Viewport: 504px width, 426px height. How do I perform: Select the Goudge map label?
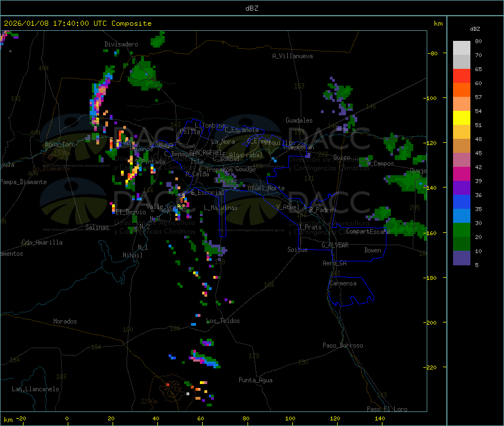pos(245,169)
